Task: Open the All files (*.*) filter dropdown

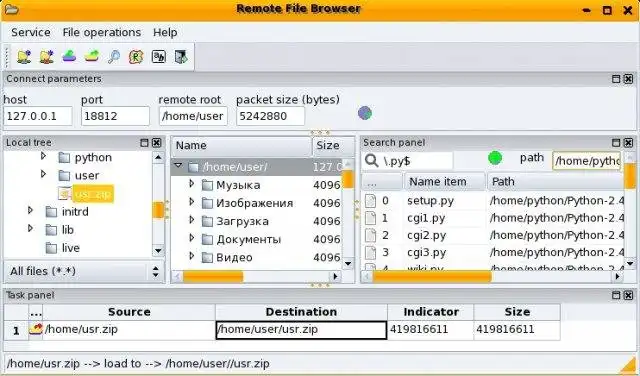Action: pos(84,271)
